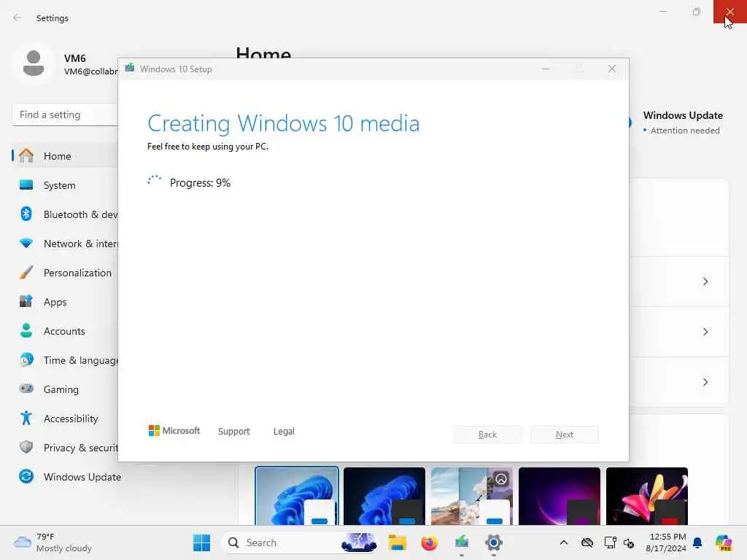Open Time & language settings
The width and height of the screenshot is (747, 560).
pyautogui.click(x=65, y=360)
